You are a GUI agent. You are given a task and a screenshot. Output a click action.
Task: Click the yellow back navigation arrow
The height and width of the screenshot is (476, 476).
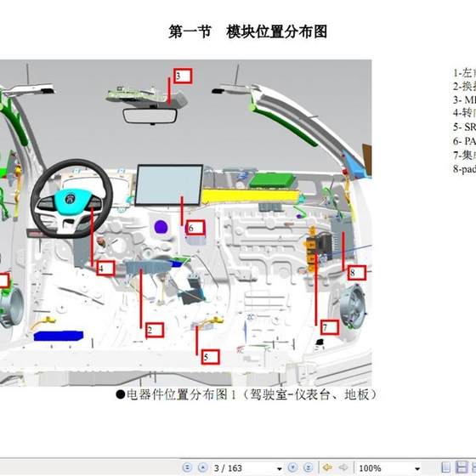coord(327,467)
